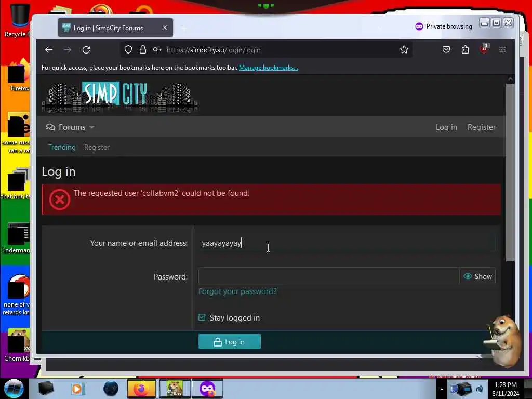The width and height of the screenshot is (532, 399).
Task: Click the padlock site security icon
Action: click(143, 49)
